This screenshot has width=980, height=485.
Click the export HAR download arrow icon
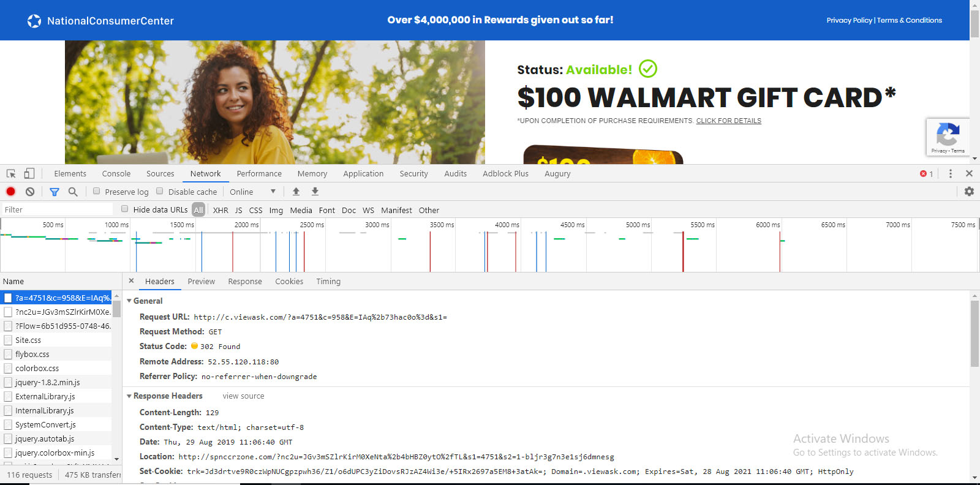click(315, 192)
